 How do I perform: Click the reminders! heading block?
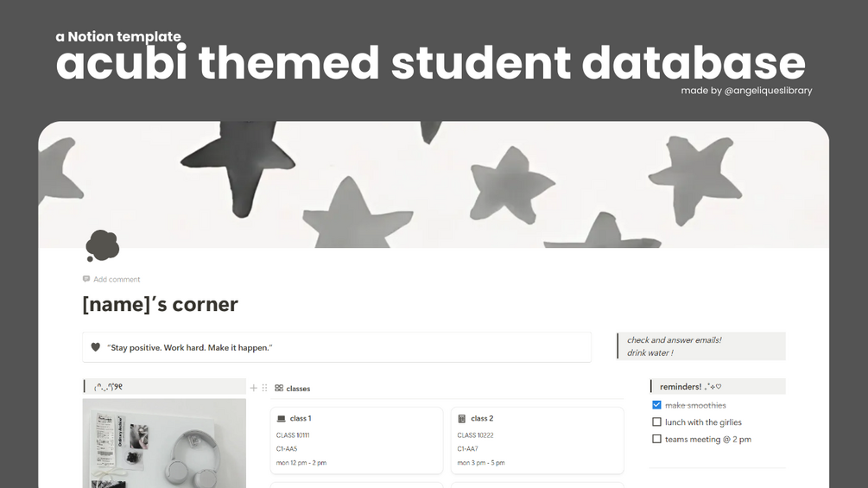718,387
